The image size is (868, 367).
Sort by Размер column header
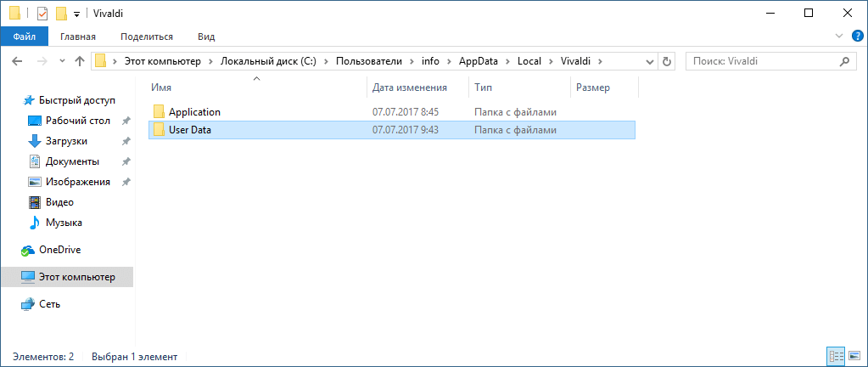(604, 88)
